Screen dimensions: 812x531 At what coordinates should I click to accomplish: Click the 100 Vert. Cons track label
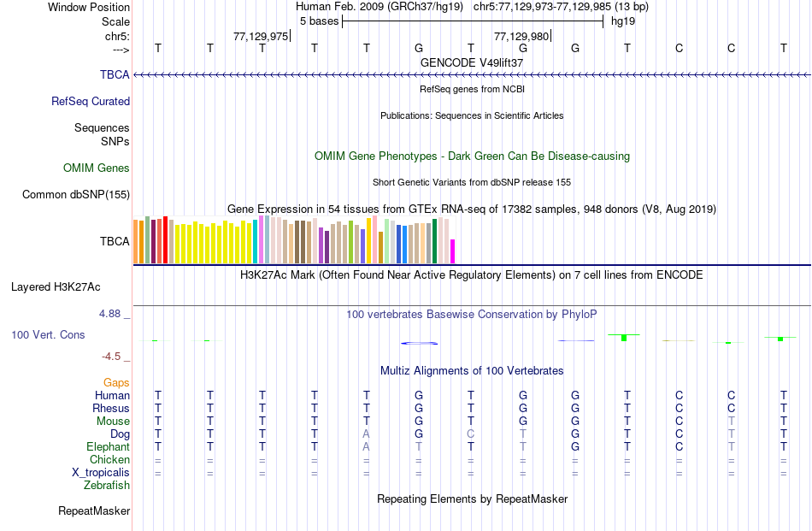[48, 334]
